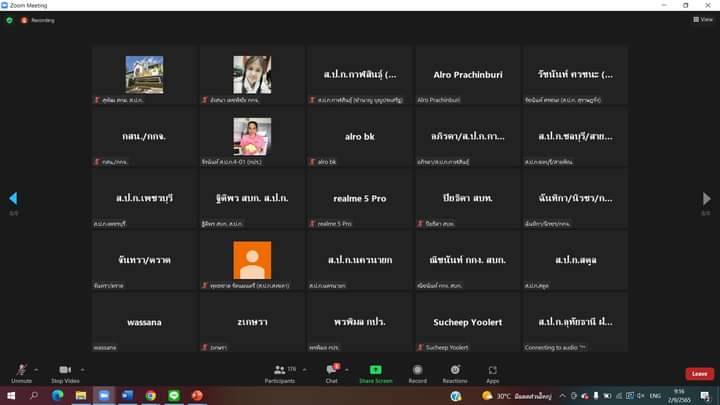This screenshot has width=720, height=405.
Task: Open the Chat panel
Action: (x=331, y=372)
